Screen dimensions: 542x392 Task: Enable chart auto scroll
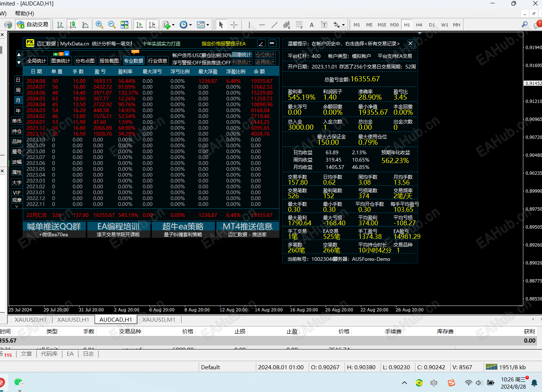pyautogui.click(x=139, y=25)
